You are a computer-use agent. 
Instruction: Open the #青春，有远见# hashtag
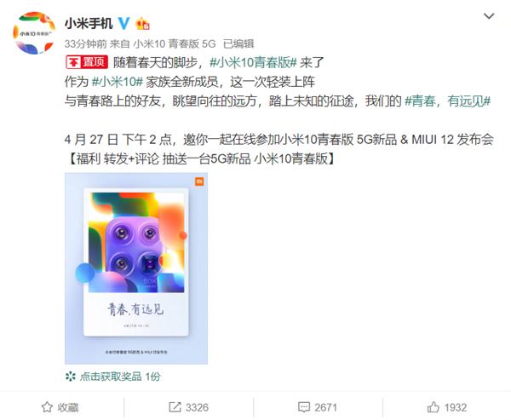pyautogui.click(x=447, y=101)
